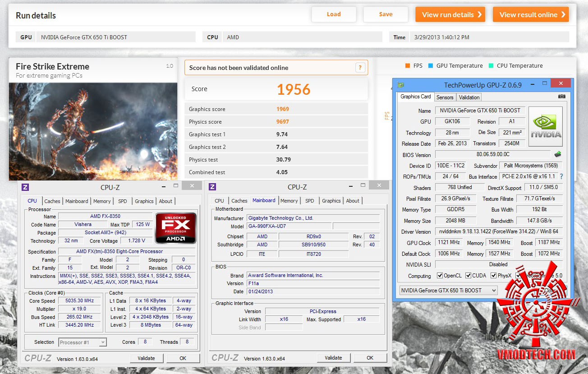The image size is (588, 374).
Task: Open About tab in CPU-Z processor window
Action: pyautogui.click(x=165, y=201)
